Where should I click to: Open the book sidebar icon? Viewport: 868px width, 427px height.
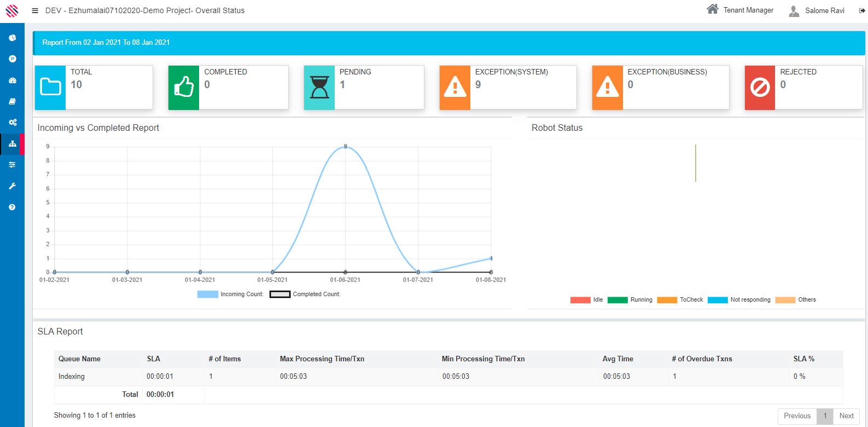[12, 101]
